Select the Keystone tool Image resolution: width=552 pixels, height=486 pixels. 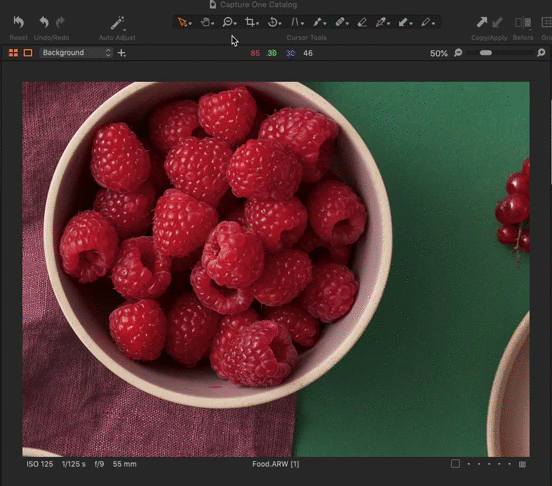pos(295,22)
